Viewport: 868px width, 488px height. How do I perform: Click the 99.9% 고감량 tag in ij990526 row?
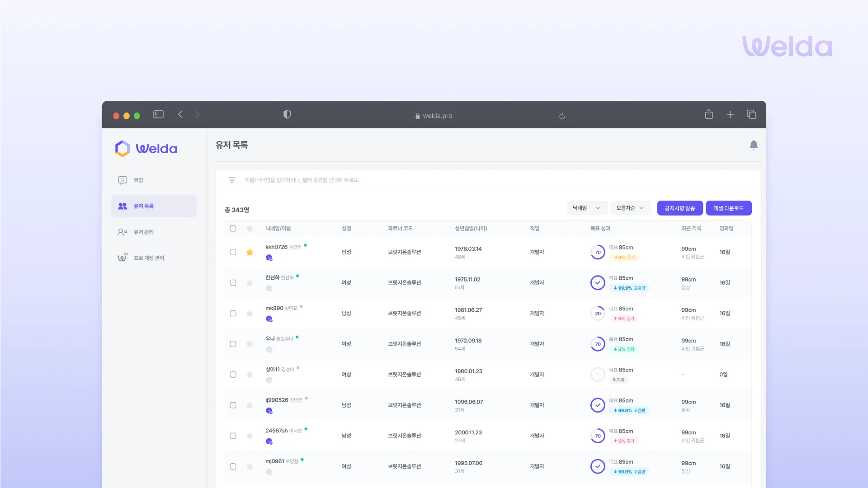629,411
